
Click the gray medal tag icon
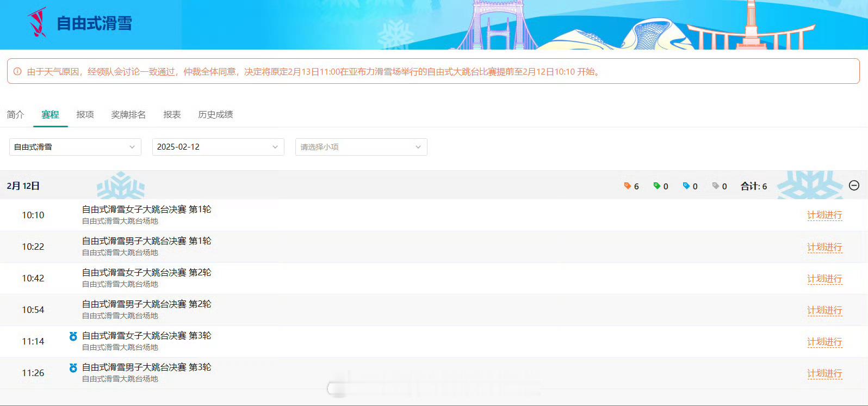pos(715,186)
